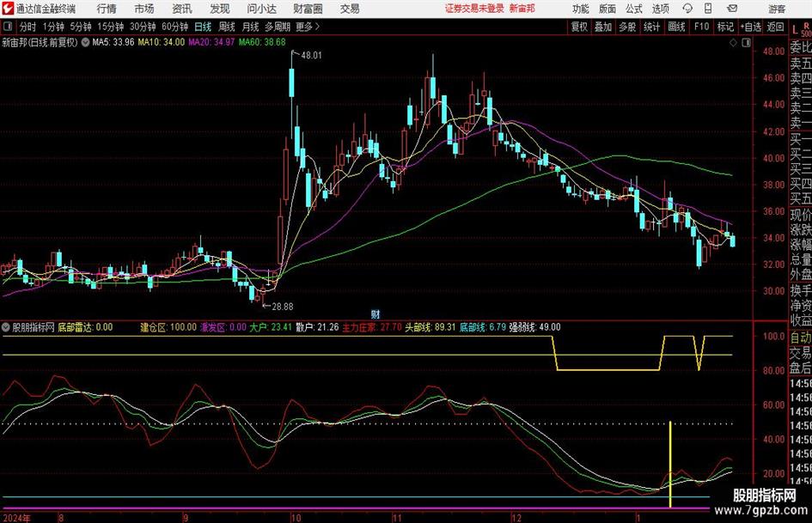Click the 大户: 23.41 value
Screen dimensions: 812x523
click(271, 327)
